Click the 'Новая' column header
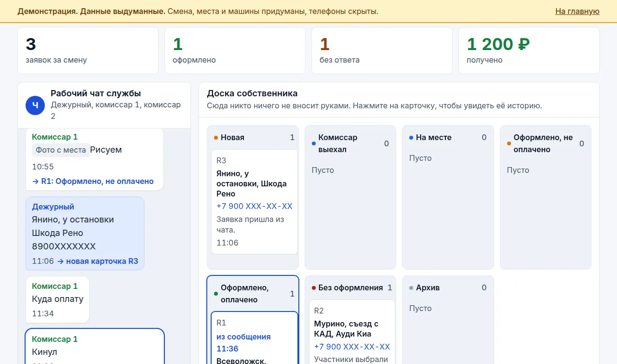Image resolution: width=617 pixels, height=364 pixels. 254,138
